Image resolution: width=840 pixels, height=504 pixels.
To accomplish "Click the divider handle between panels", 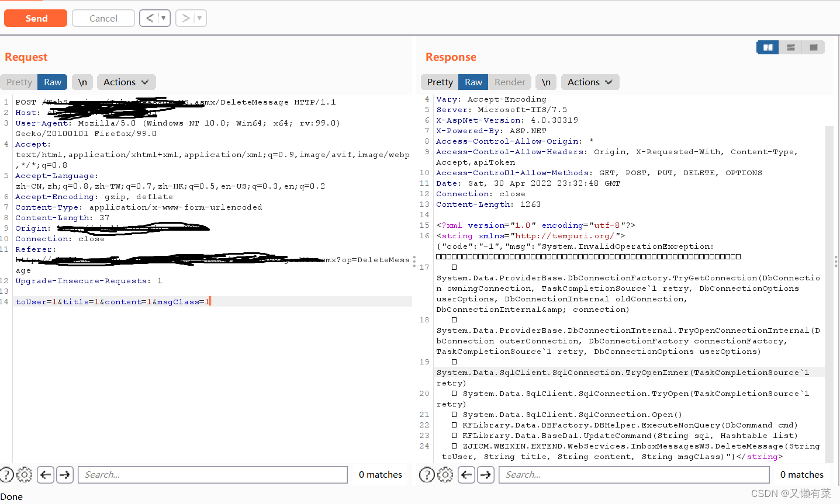I will point(414,261).
